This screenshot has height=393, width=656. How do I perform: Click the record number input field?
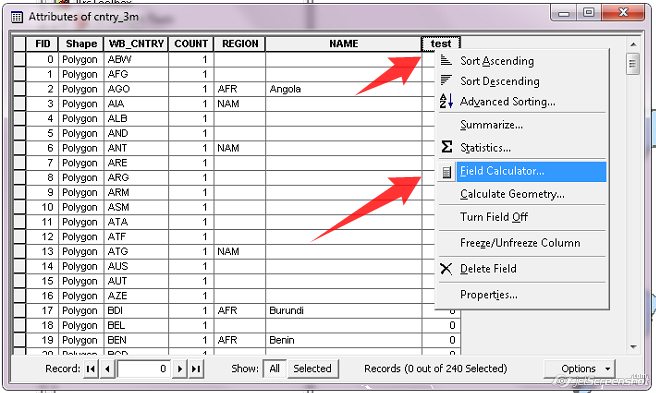coord(144,369)
